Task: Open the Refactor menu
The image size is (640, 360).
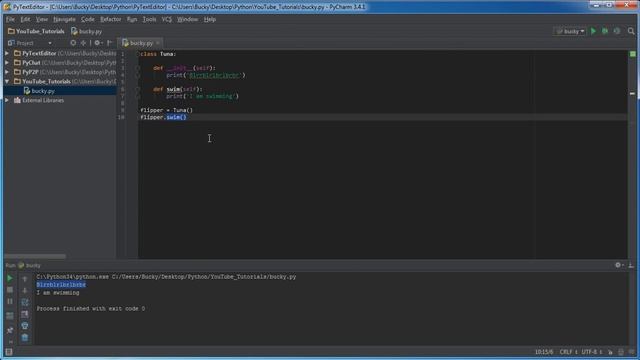Action: click(111, 19)
